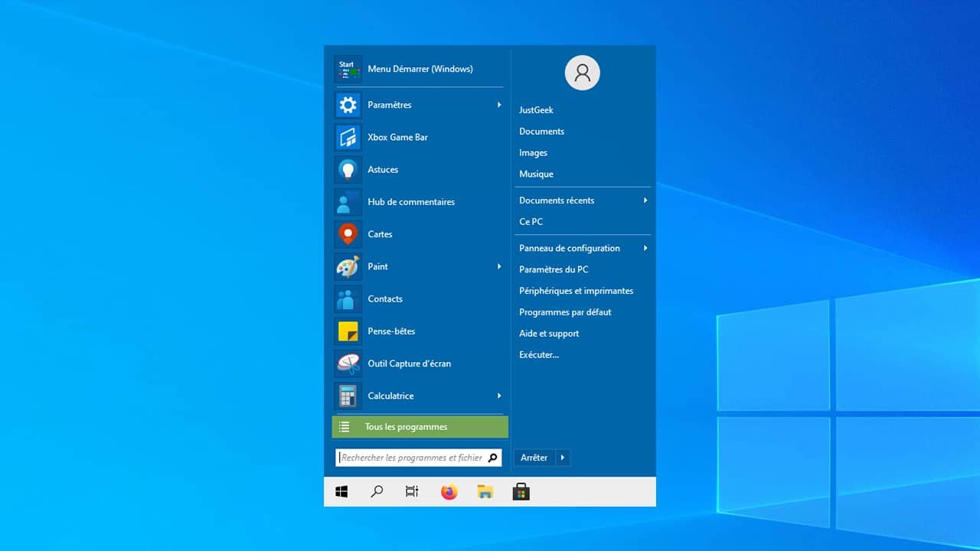The width and height of the screenshot is (980, 551).
Task: Open File Explorer from the taskbar
Action: pos(485,492)
